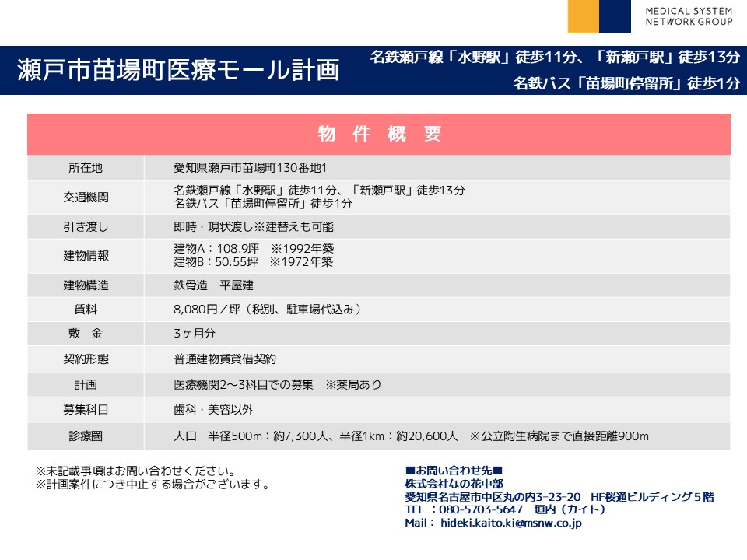The width and height of the screenshot is (747, 560).
Task: Click the phone number 080-5703-5647
Action: pos(481,509)
